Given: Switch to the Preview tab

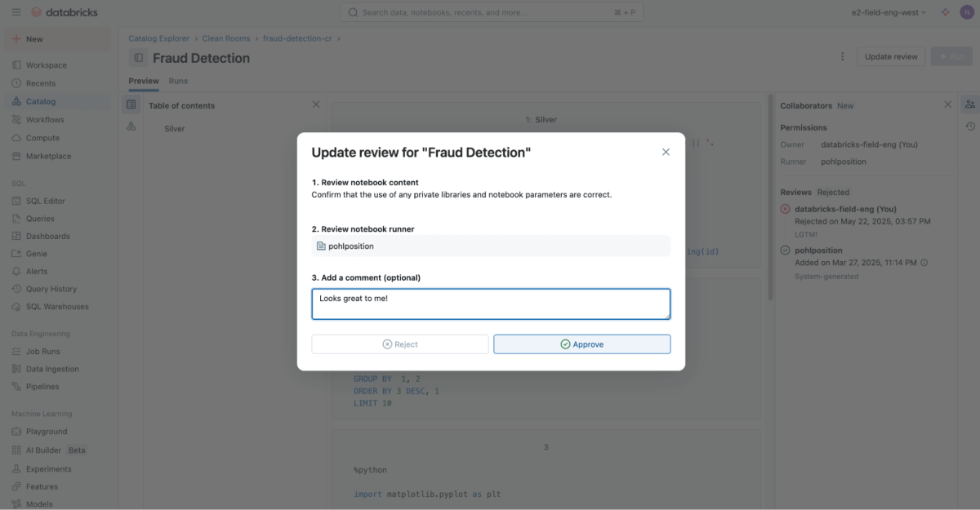Looking at the screenshot, I should pos(144,81).
